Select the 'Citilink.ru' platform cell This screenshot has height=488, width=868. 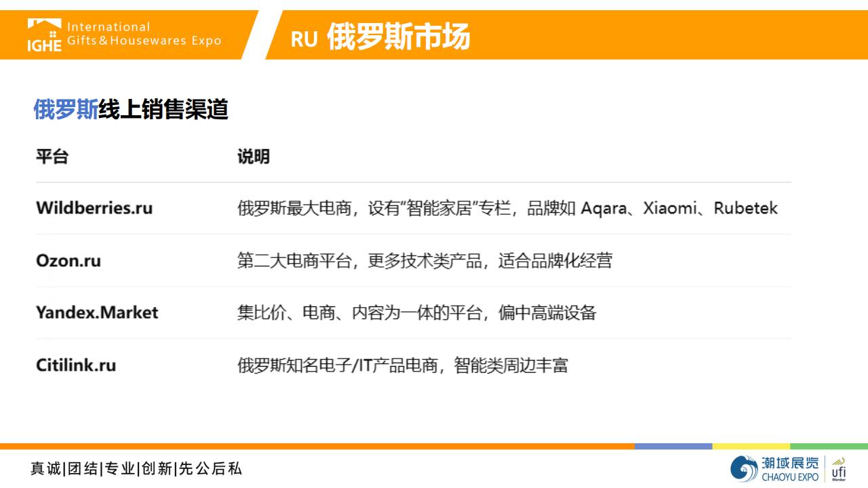76,365
